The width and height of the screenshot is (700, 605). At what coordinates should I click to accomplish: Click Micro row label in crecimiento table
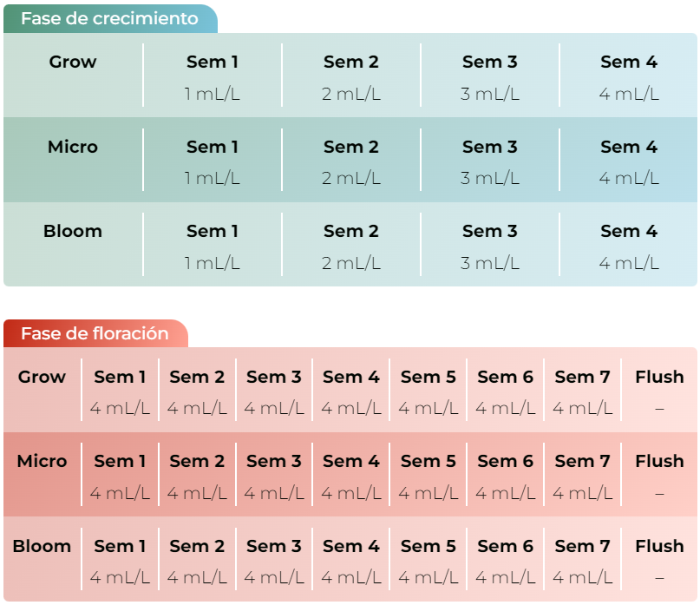73,147
